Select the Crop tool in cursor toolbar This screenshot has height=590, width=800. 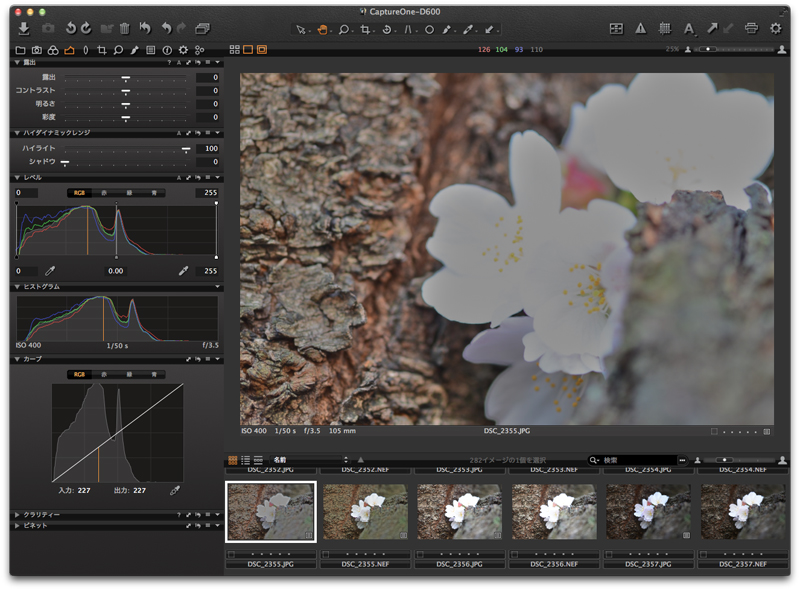[366, 30]
